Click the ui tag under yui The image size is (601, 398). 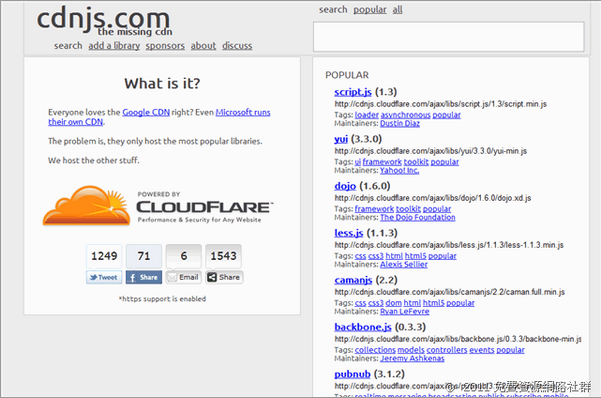[358, 162]
